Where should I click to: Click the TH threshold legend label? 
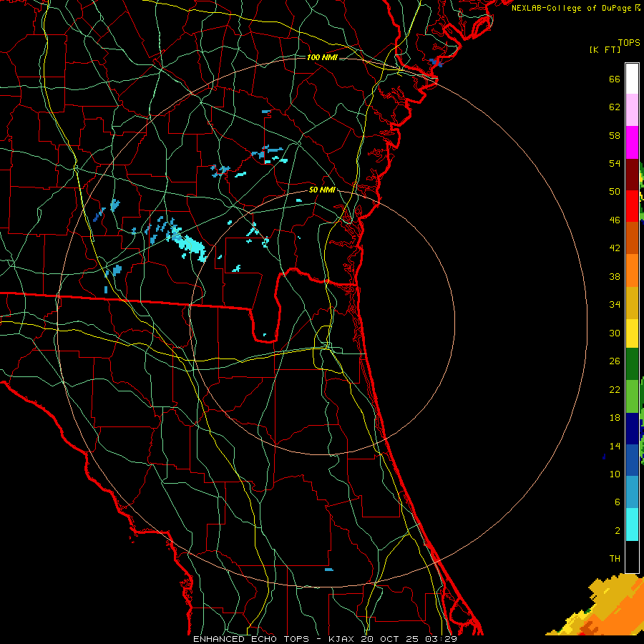[615, 559]
